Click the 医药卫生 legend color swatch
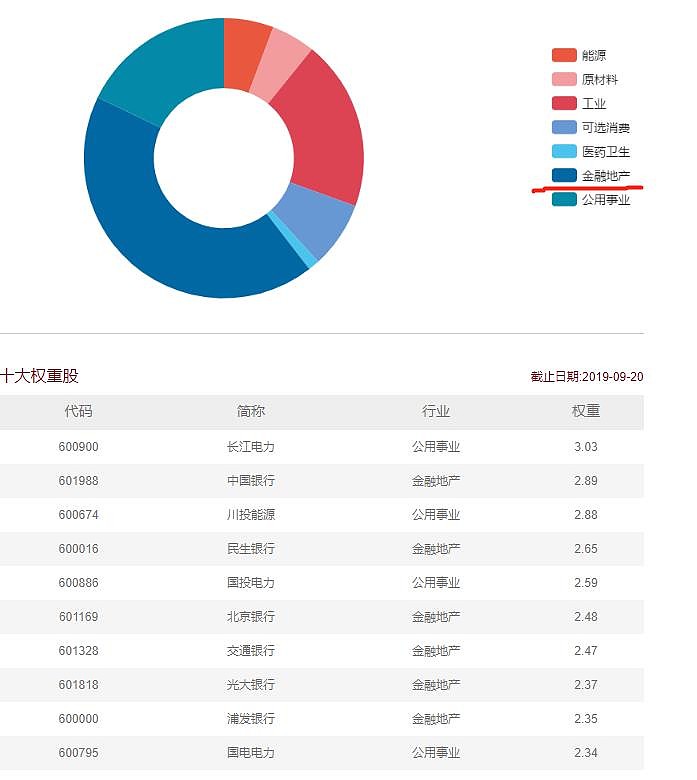 (564, 151)
